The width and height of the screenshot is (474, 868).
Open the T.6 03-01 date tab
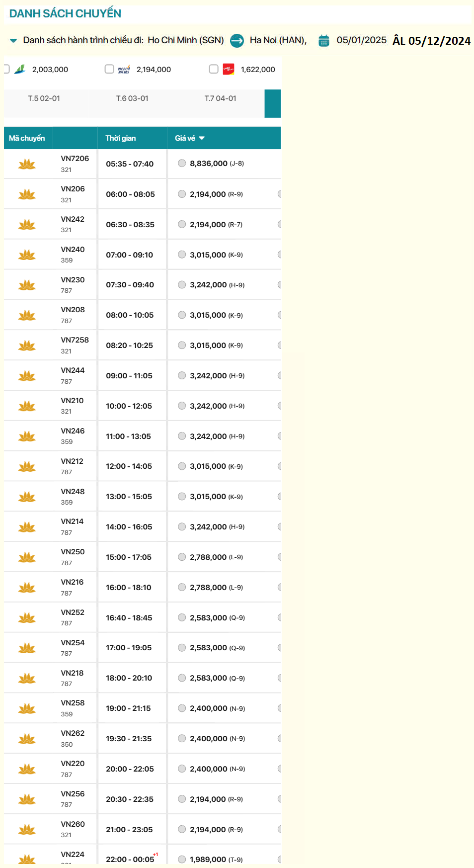132,98
